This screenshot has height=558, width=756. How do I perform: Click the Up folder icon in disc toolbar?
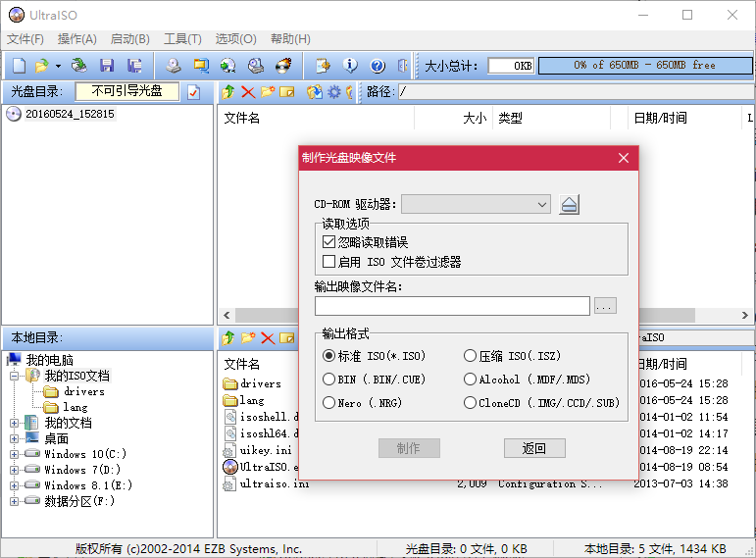click(x=228, y=91)
